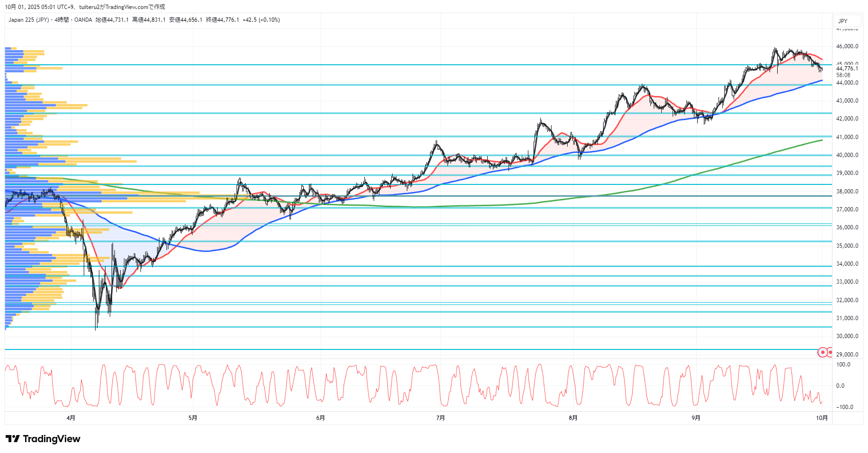Click the 40,000.0 price scale label
Viewport: 868px width, 453px height.
coord(847,155)
